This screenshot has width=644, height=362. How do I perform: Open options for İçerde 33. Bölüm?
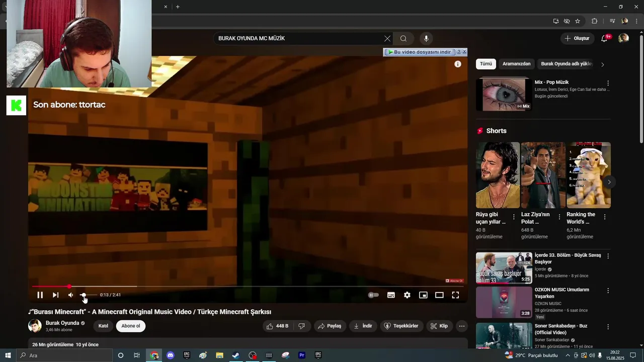coord(608,256)
